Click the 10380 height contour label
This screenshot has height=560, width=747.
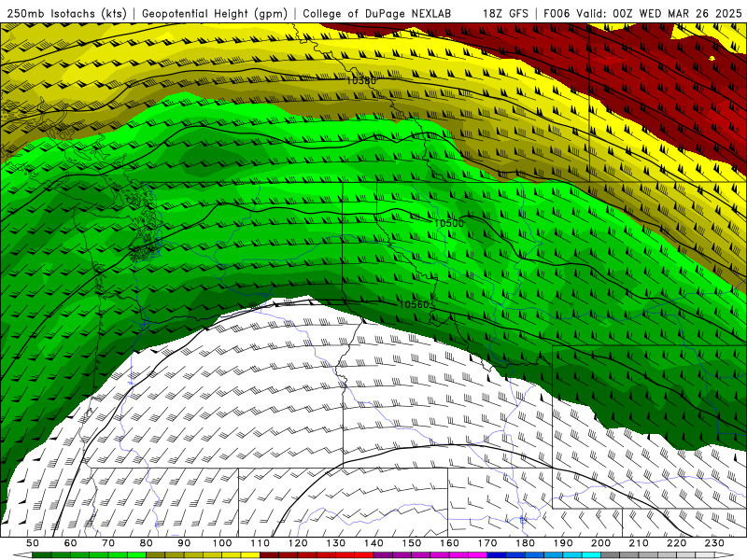[360, 80]
